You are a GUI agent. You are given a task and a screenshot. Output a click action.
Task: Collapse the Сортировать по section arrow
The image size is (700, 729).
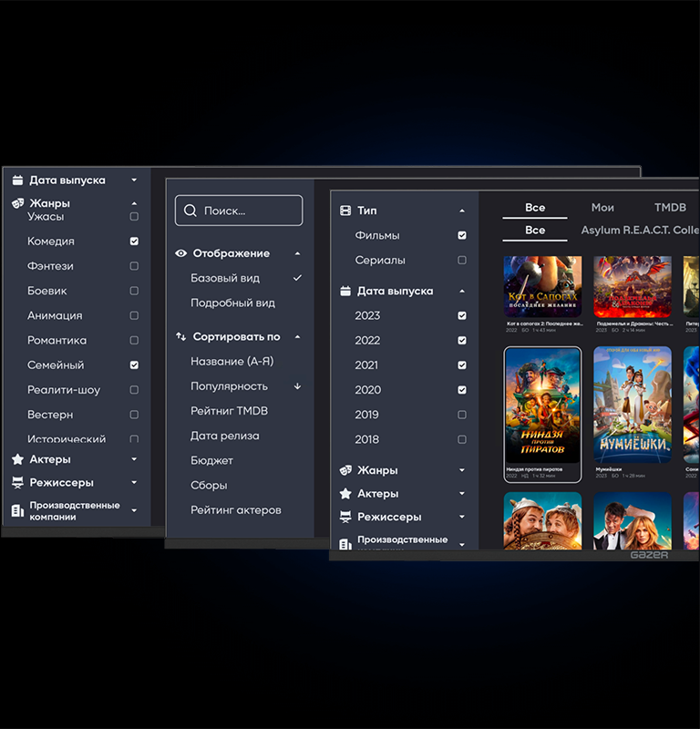298,336
